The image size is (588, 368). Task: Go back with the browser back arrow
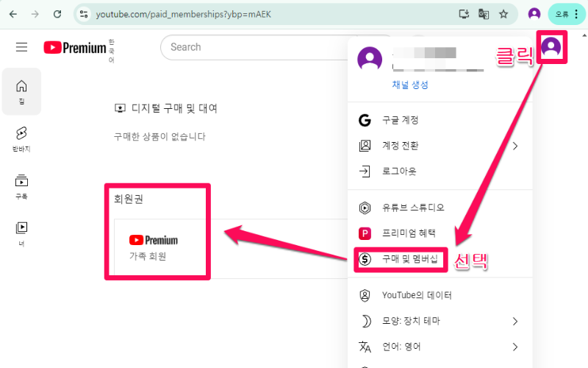[13, 14]
